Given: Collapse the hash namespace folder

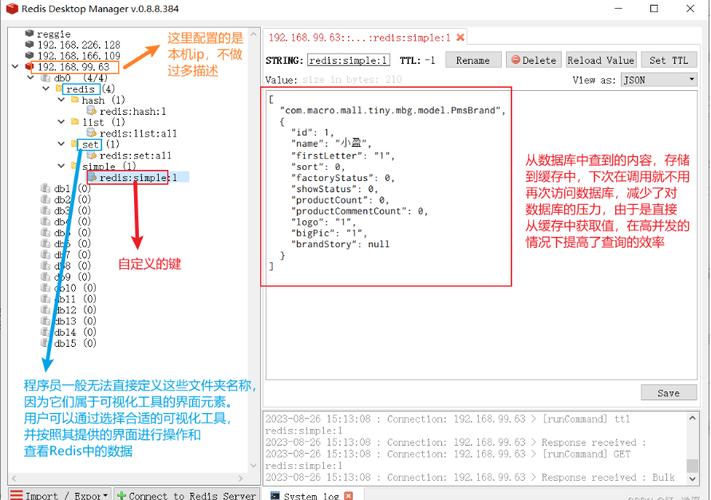Looking at the screenshot, I should [61, 100].
